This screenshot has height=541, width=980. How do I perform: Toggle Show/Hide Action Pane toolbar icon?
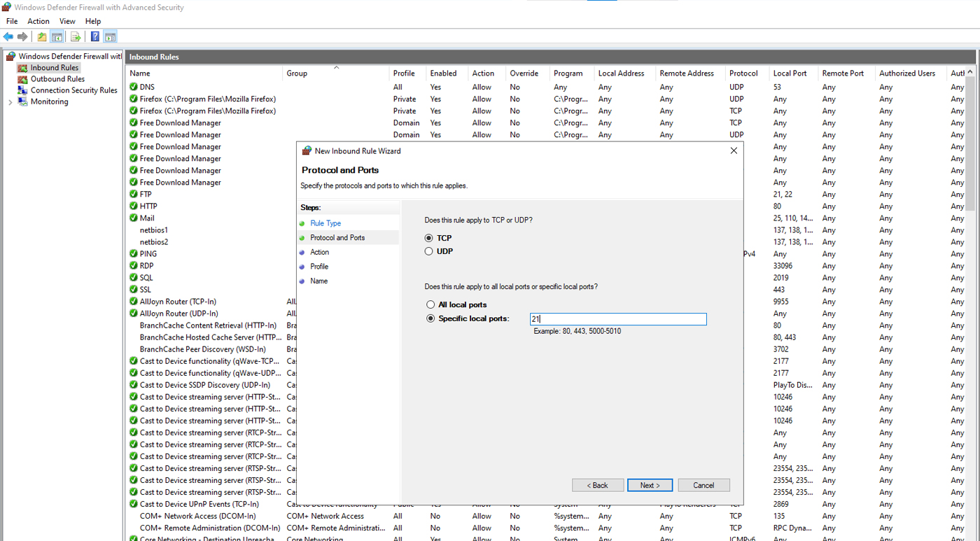tap(111, 36)
